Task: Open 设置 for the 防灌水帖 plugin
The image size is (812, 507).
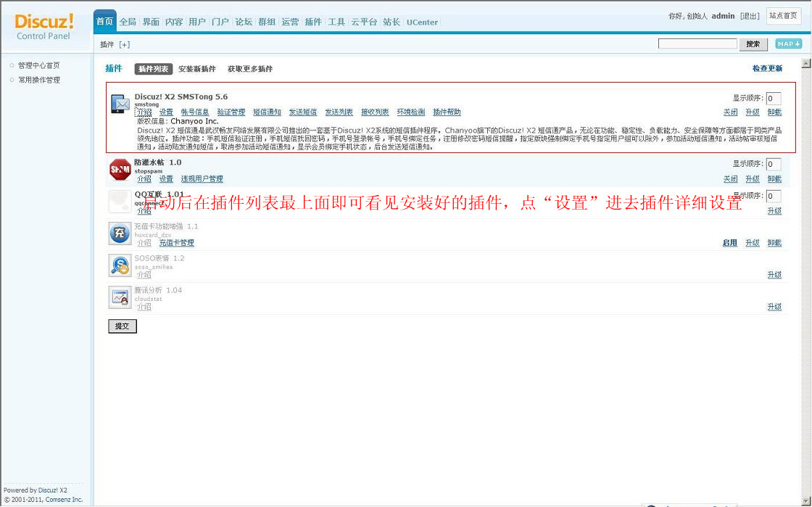Action: pos(166,178)
